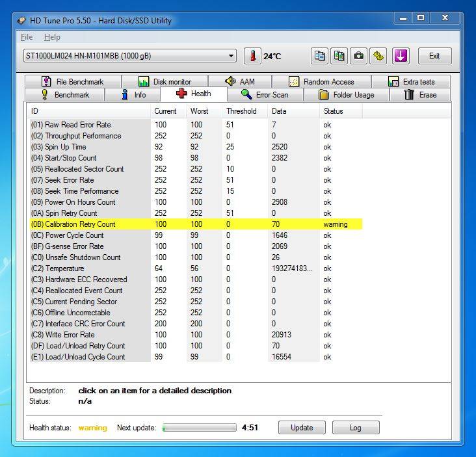The width and height of the screenshot is (476, 457).
Task: Click the Current column header
Action: 168,111
